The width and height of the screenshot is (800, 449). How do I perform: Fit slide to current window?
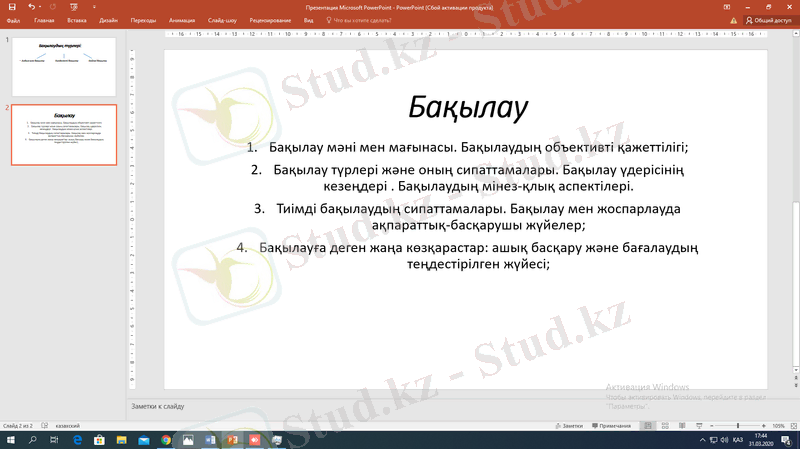click(793, 426)
